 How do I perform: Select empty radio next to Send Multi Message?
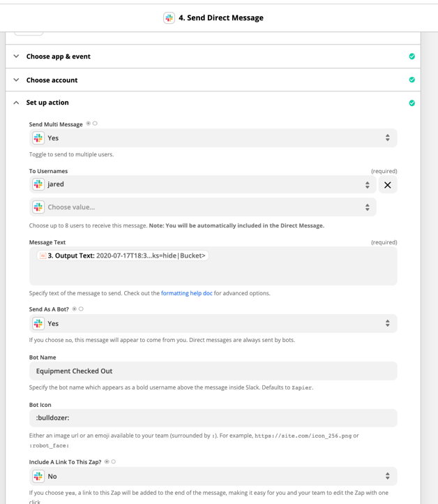[95, 124]
